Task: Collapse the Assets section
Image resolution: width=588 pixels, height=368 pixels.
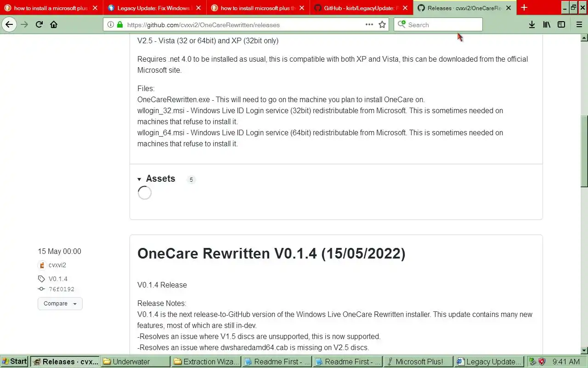Action: tap(156, 179)
